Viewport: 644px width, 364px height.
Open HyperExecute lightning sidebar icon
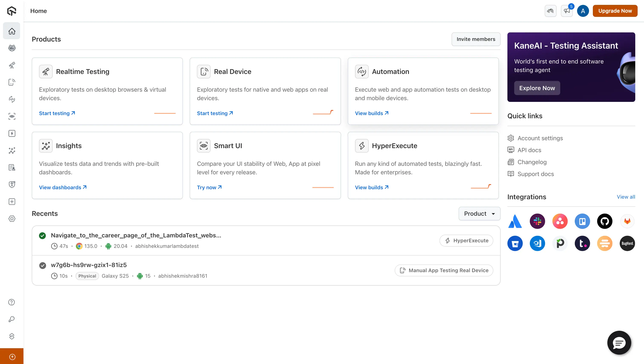pyautogui.click(x=12, y=133)
